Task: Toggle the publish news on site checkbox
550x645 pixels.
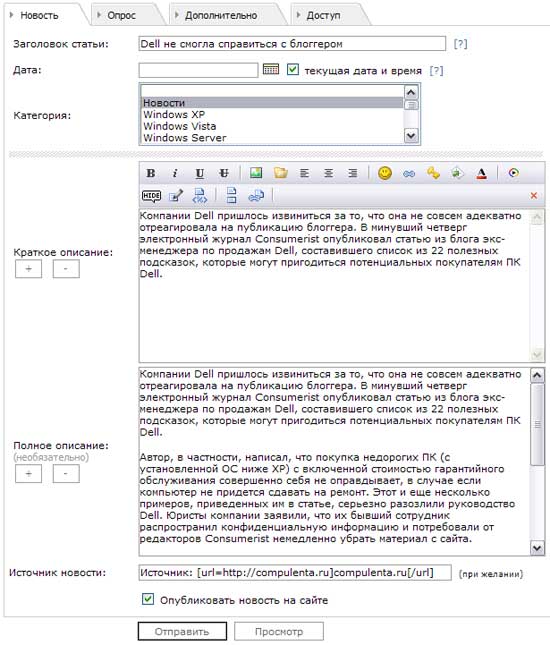Action: (x=148, y=599)
